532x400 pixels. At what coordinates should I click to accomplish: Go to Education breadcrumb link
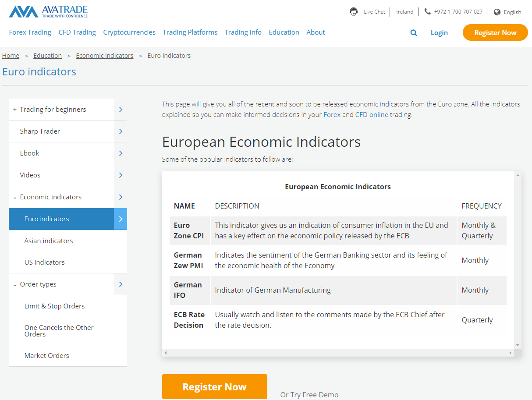[x=47, y=56]
